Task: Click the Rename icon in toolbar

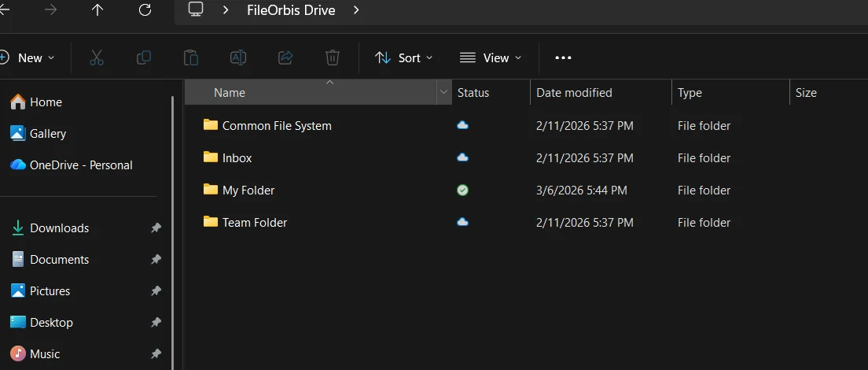Action: (x=237, y=57)
